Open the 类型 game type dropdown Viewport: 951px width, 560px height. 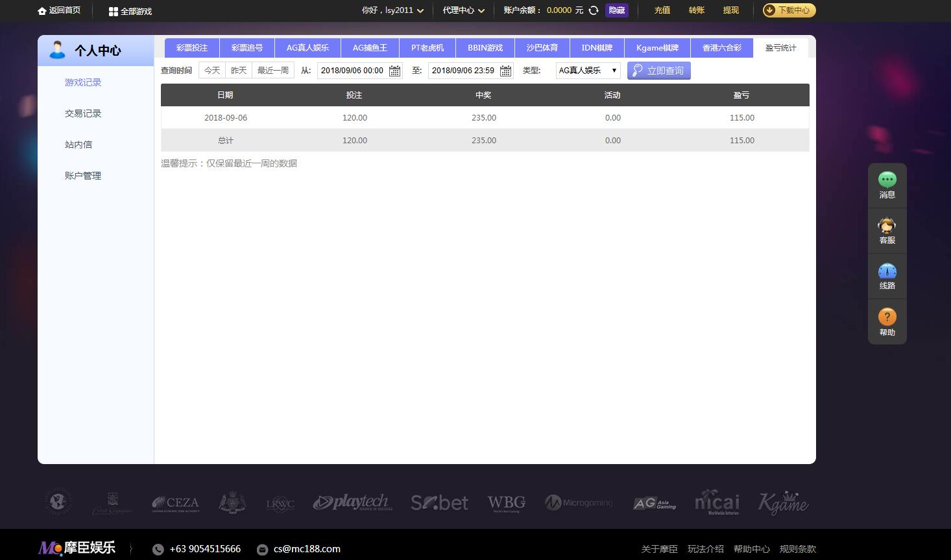pos(586,71)
